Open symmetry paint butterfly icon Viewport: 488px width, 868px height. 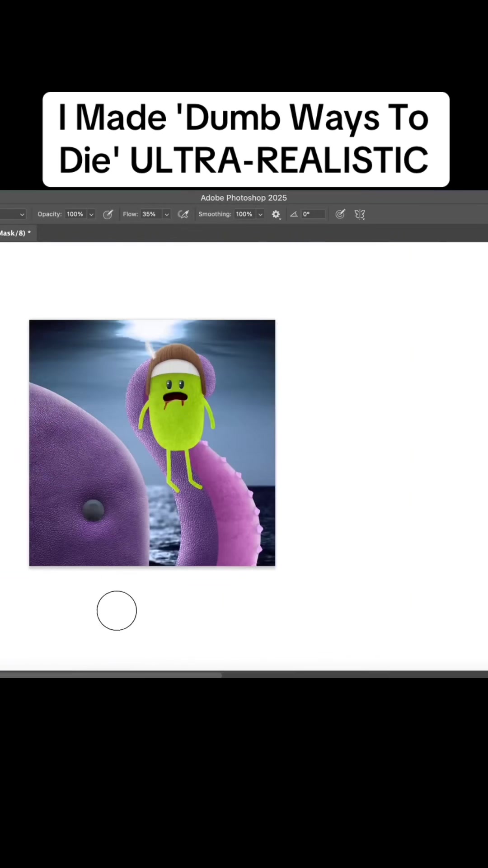click(x=360, y=214)
